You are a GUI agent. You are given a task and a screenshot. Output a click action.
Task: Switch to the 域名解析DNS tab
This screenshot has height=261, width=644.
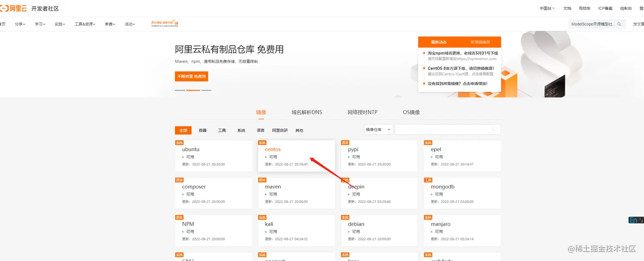click(307, 112)
